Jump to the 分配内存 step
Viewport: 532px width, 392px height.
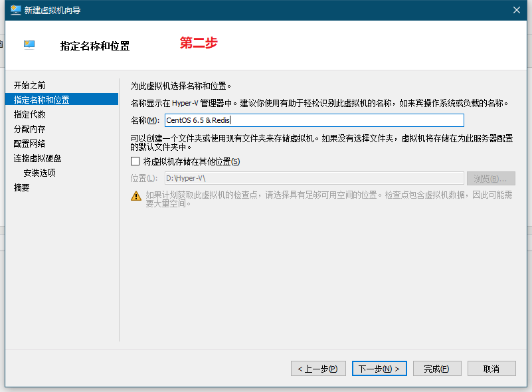point(29,129)
